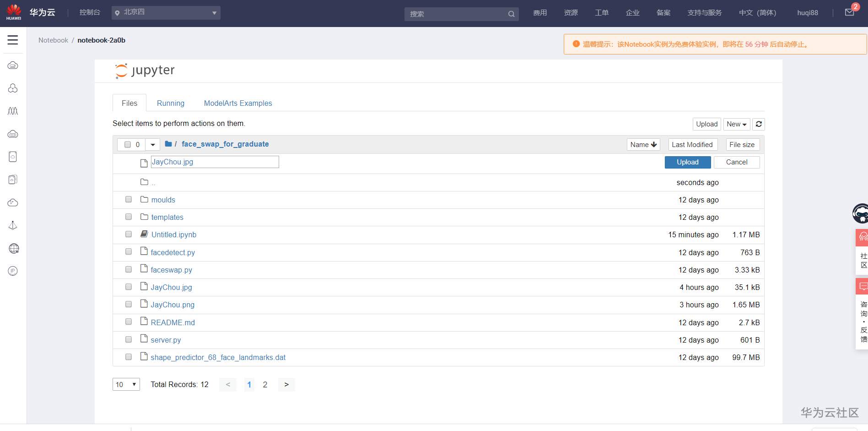Screen dimensions: 868x431
Task: Click the moulds folder icon
Action: point(144,199)
